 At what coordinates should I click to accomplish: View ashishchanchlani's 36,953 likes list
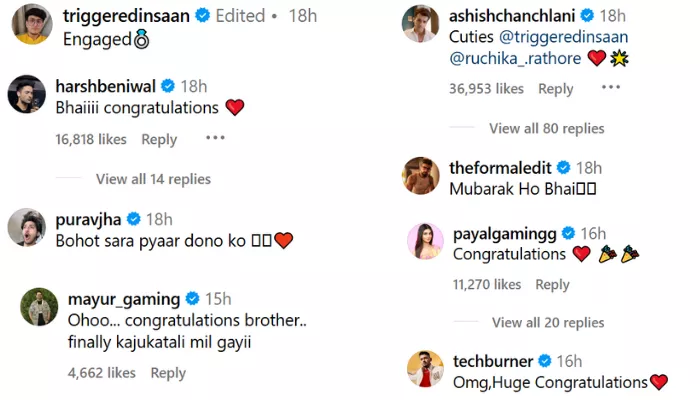(x=487, y=89)
